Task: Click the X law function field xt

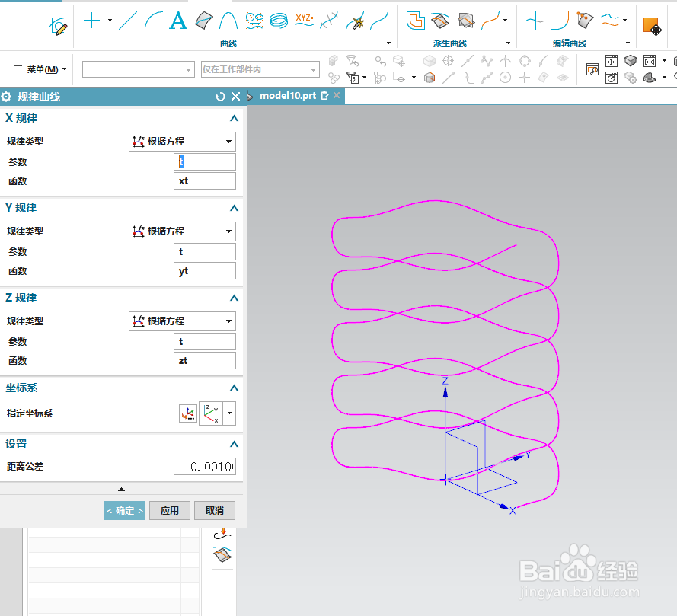Action: click(x=205, y=181)
